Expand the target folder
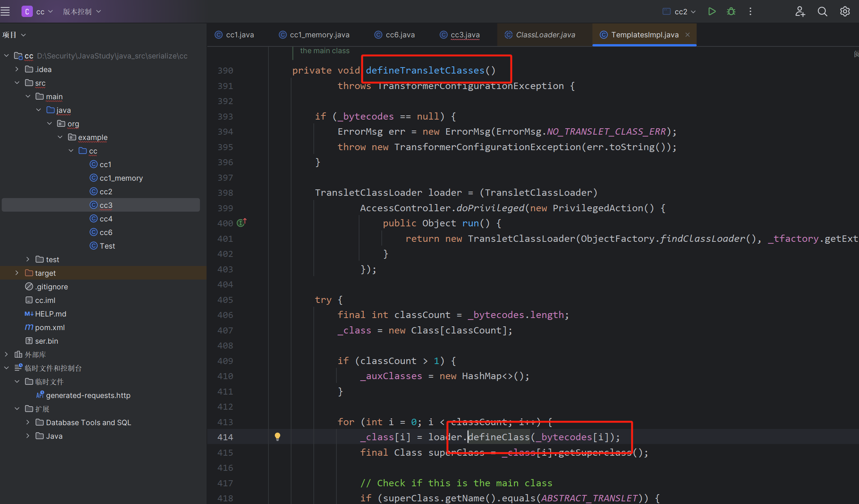 (17, 273)
